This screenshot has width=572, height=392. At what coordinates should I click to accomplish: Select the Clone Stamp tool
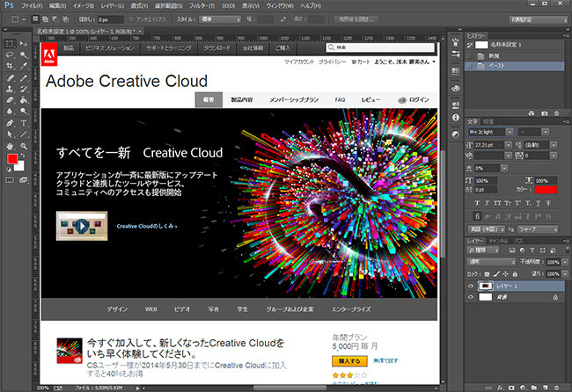[10, 89]
